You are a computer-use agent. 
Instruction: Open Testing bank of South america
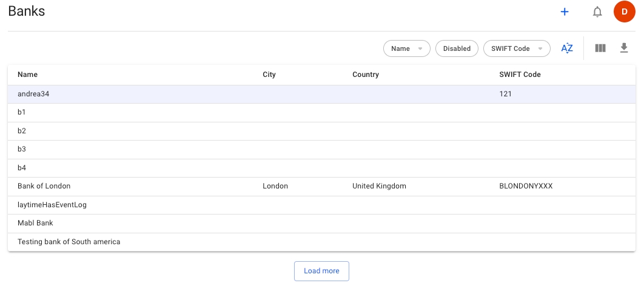tap(69, 242)
